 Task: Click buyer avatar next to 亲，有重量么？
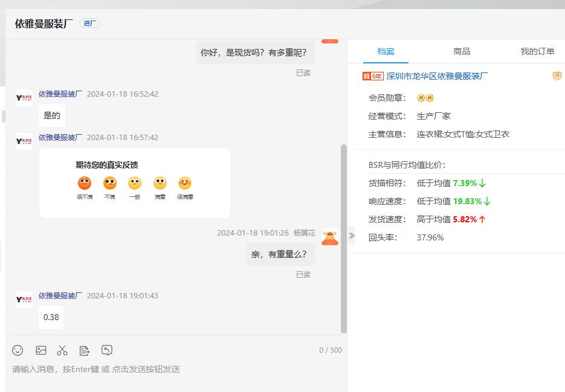330,237
